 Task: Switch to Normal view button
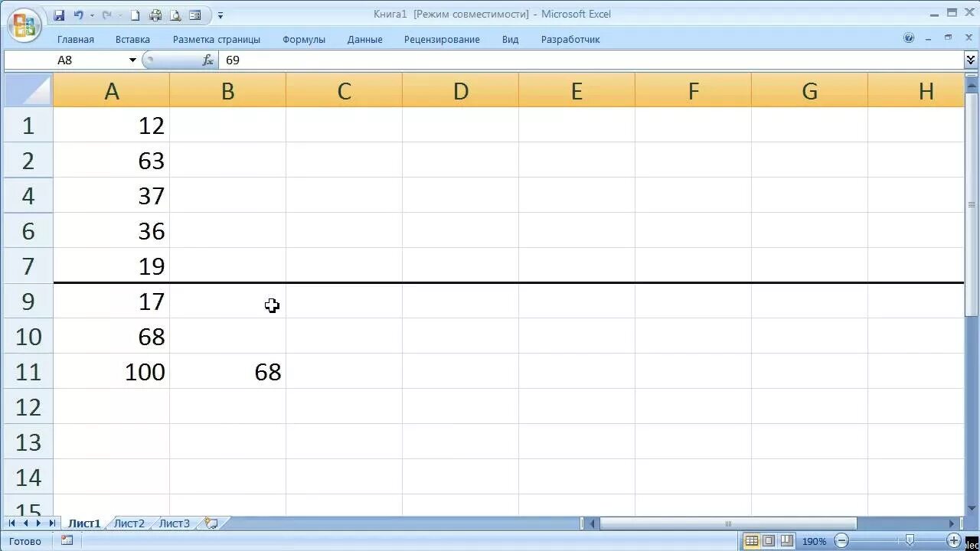pyautogui.click(x=752, y=541)
